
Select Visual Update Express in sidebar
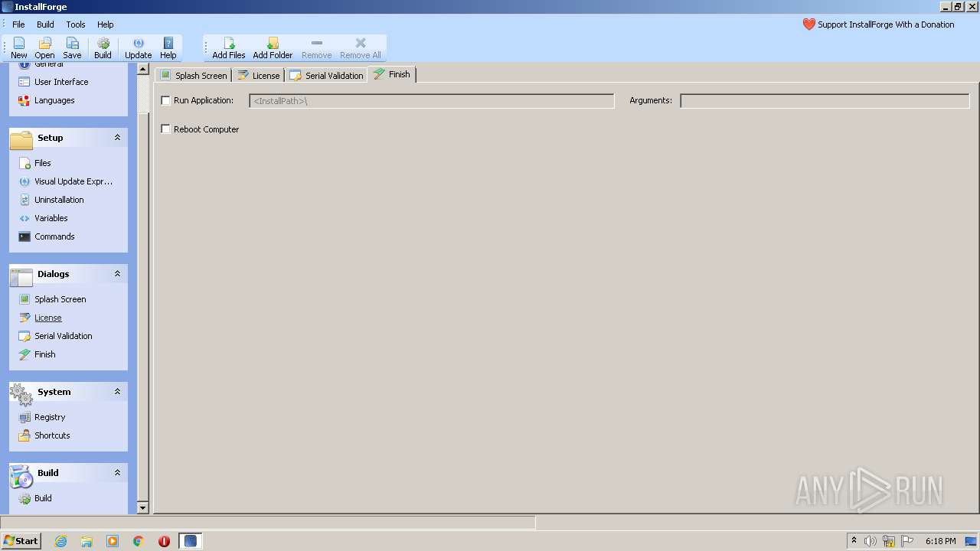[73, 181]
